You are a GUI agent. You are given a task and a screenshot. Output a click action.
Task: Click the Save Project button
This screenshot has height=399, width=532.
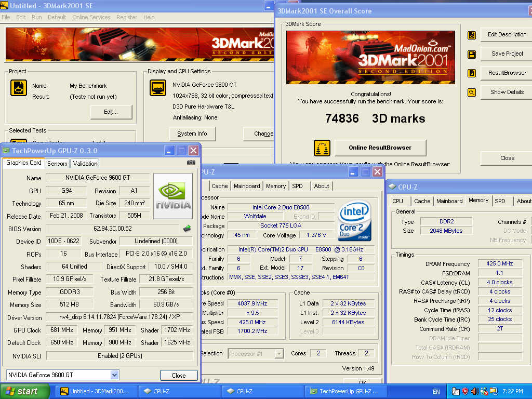[507, 54]
